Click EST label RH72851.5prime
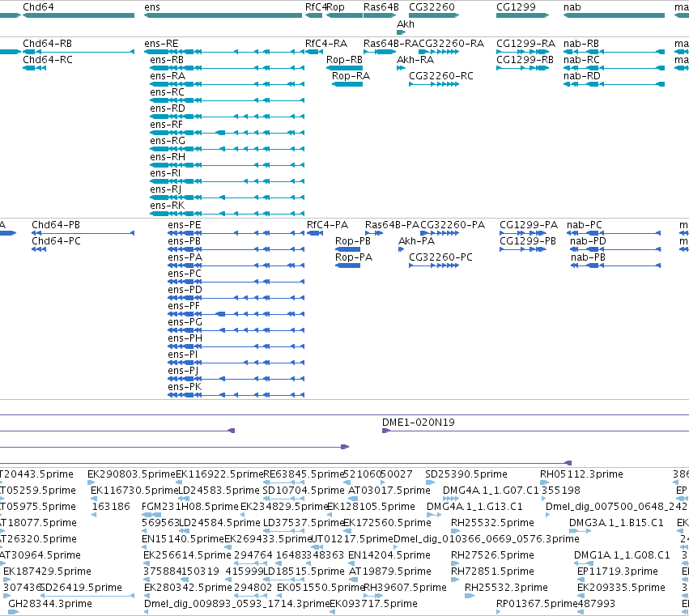The width and height of the screenshot is (689, 616). pos(492,571)
